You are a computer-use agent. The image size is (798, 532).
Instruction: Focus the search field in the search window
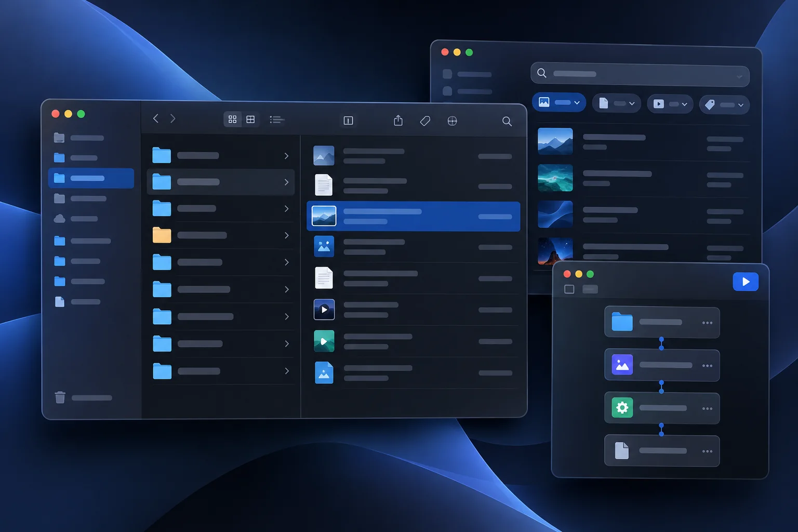[640, 74]
